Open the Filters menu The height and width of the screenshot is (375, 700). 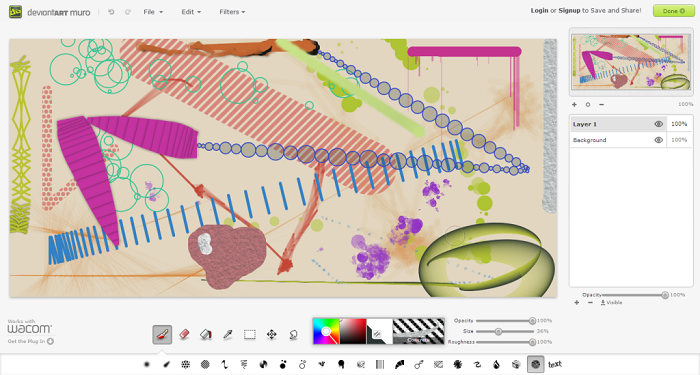coord(232,12)
